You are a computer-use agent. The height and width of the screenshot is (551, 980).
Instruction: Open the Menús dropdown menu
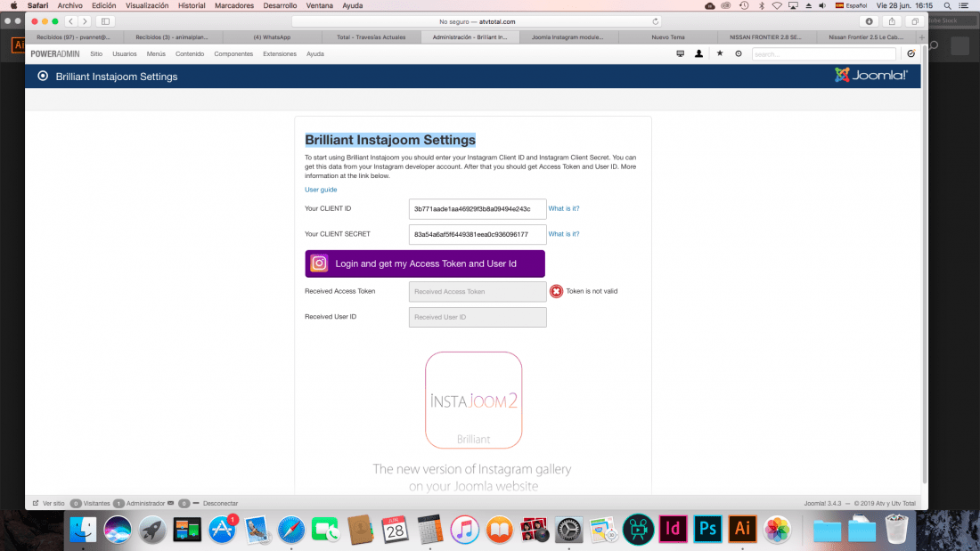point(156,53)
